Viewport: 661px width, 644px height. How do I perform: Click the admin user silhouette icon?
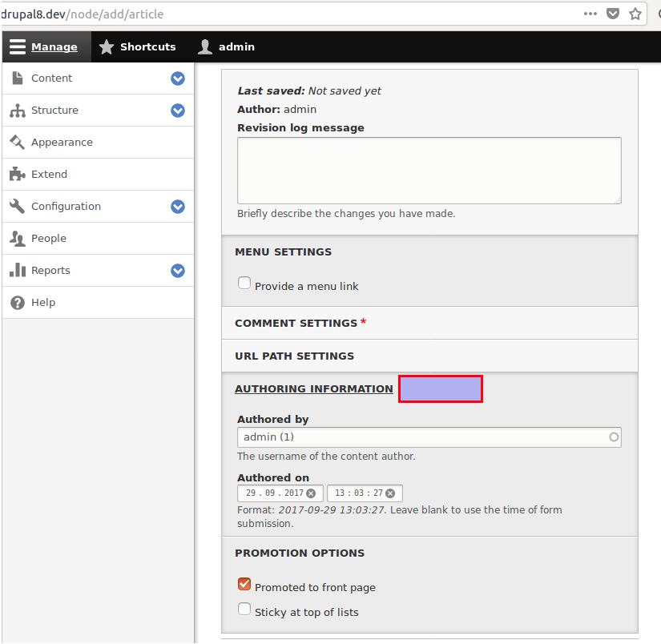click(x=206, y=47)
